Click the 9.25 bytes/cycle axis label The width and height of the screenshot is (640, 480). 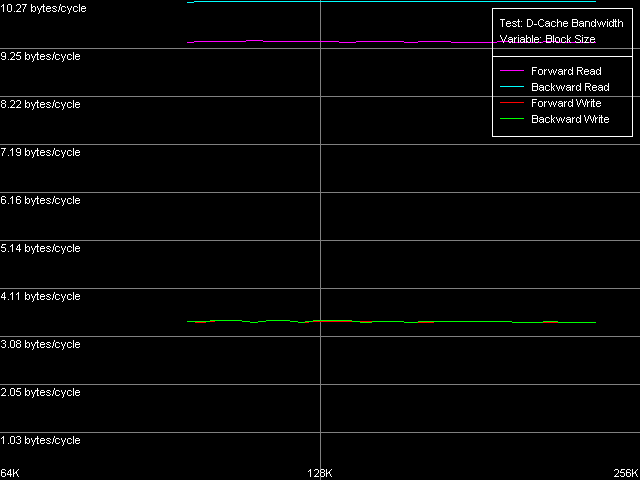point(40,56)
